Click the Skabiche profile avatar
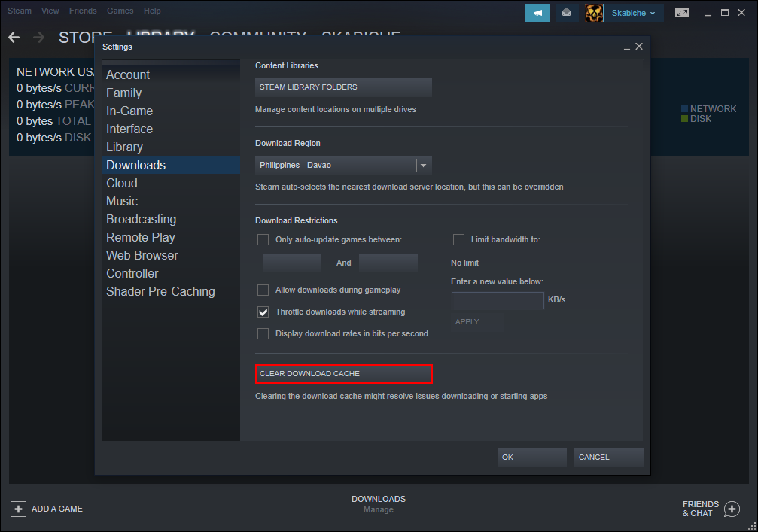The height and width of the screenshot is (532, 758). (x=594, y=13)
